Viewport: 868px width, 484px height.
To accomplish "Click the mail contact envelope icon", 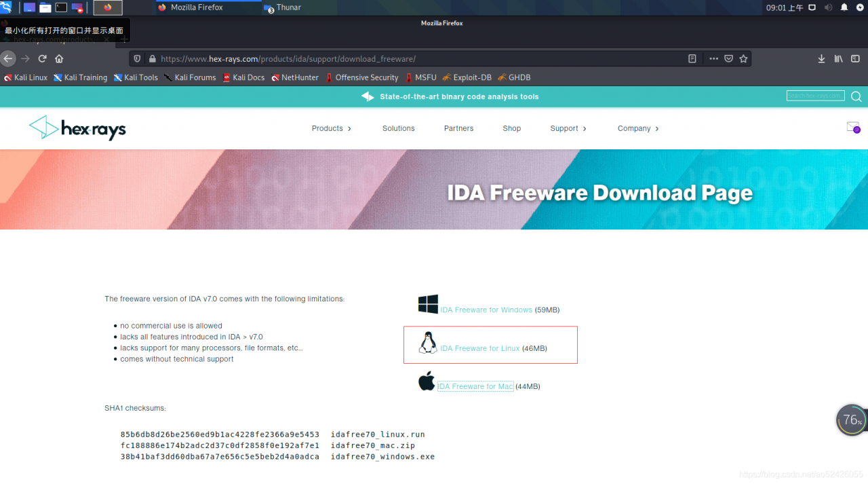I will [x=853, y=127].
